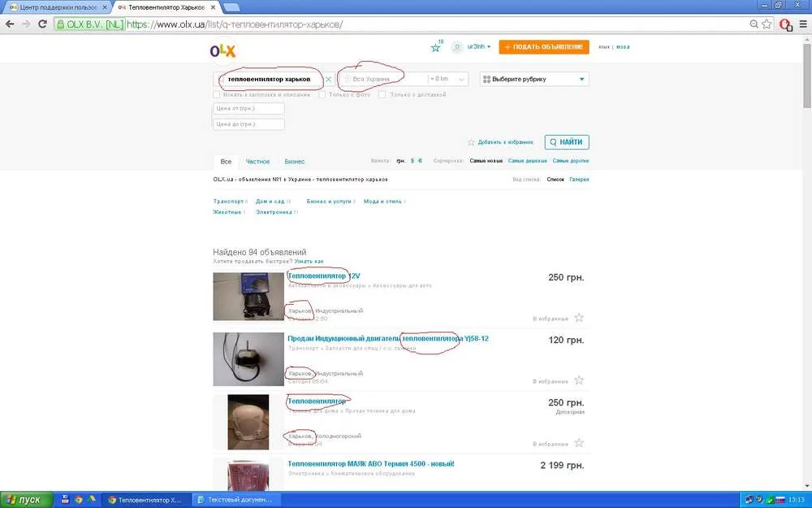The image size is (812, 508).
Task: Open Дом и сад category link
Action: click(270, 201)
